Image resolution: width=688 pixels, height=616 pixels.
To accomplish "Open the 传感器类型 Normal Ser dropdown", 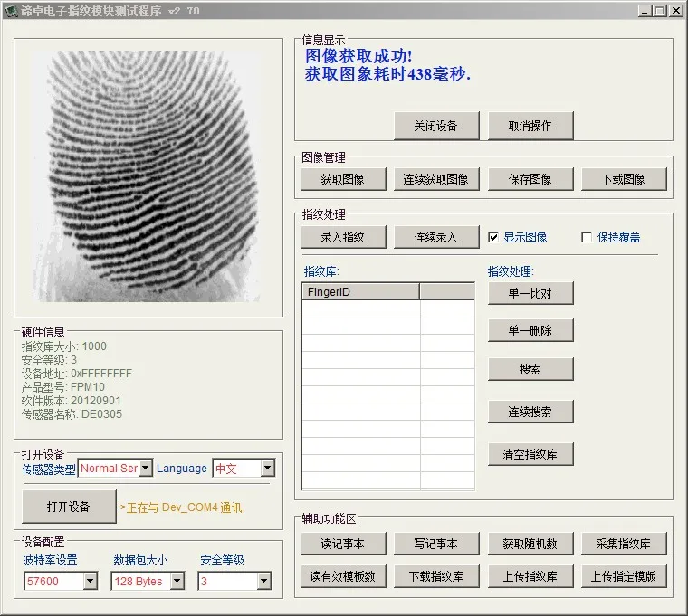I will coord(145,469).
